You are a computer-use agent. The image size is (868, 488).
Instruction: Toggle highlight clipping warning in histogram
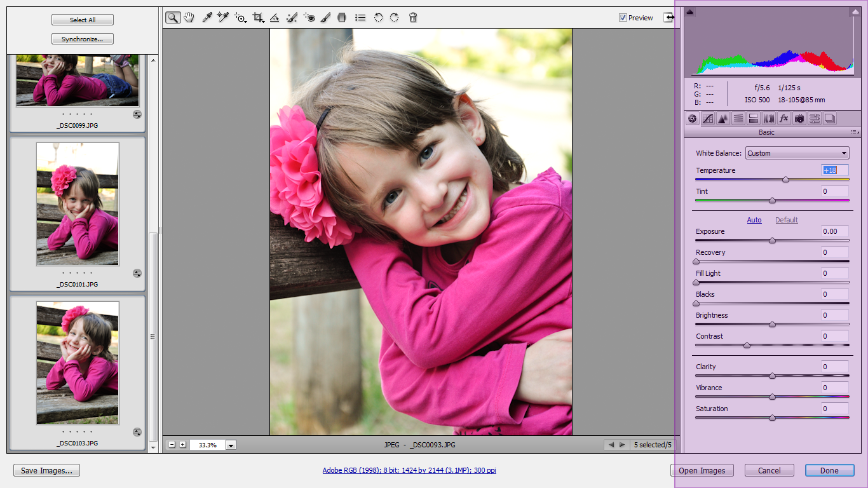click(x=855, y=12)
